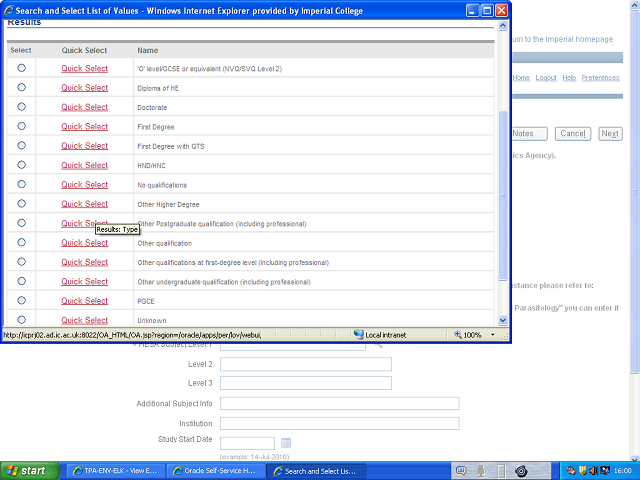Viewport: 640px width, 480px height.
Task: Click the system tray clock
Action: [620, 470]
